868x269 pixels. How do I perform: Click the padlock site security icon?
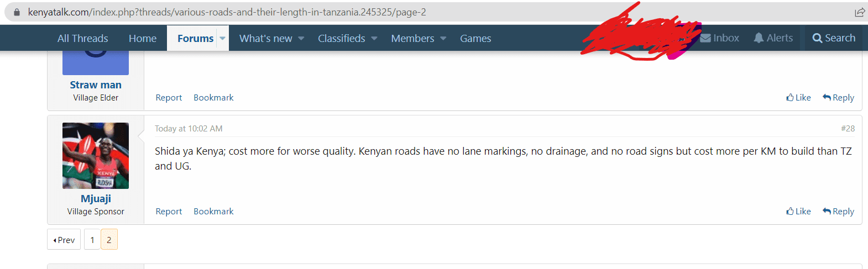tap(17, 12)
